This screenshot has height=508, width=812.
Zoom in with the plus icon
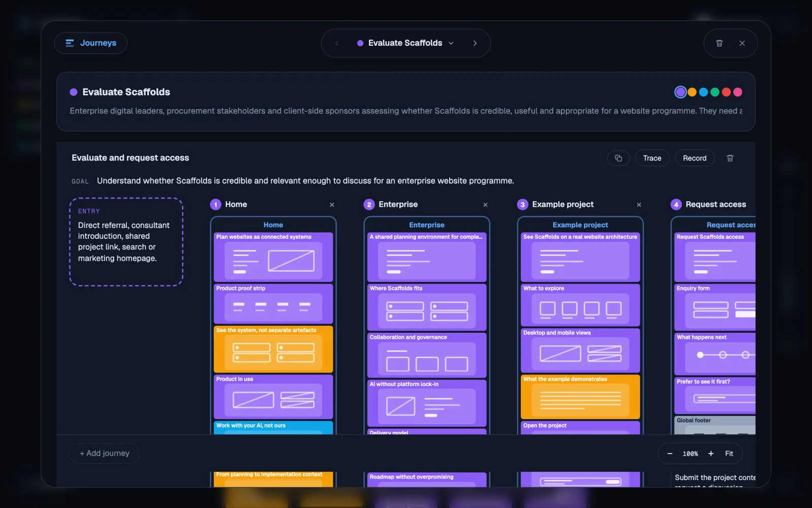click(711, 454)
